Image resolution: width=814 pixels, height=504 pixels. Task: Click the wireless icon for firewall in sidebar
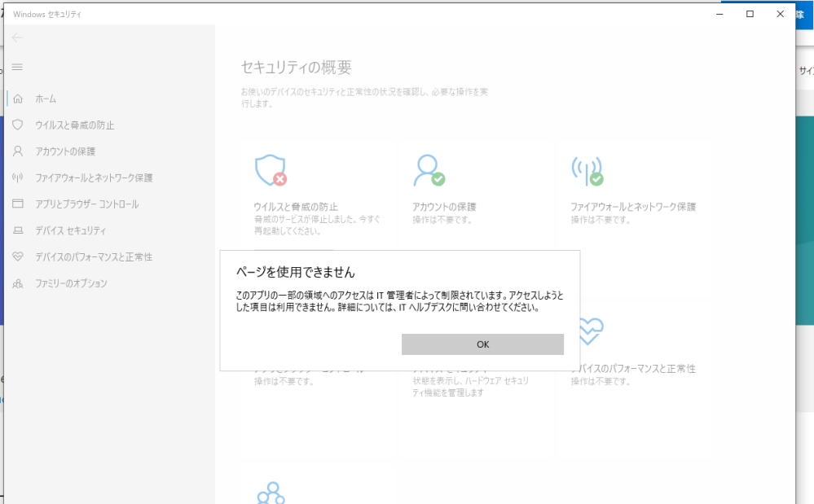tap(17, 177)
